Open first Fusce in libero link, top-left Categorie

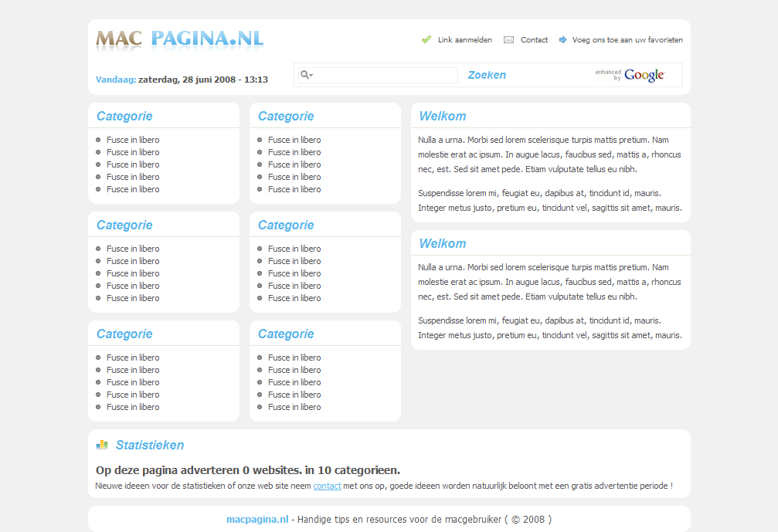pos(133,140)
